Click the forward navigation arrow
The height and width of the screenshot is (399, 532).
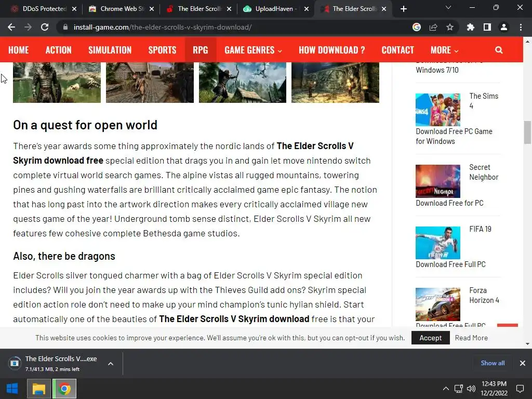point(28,27)
